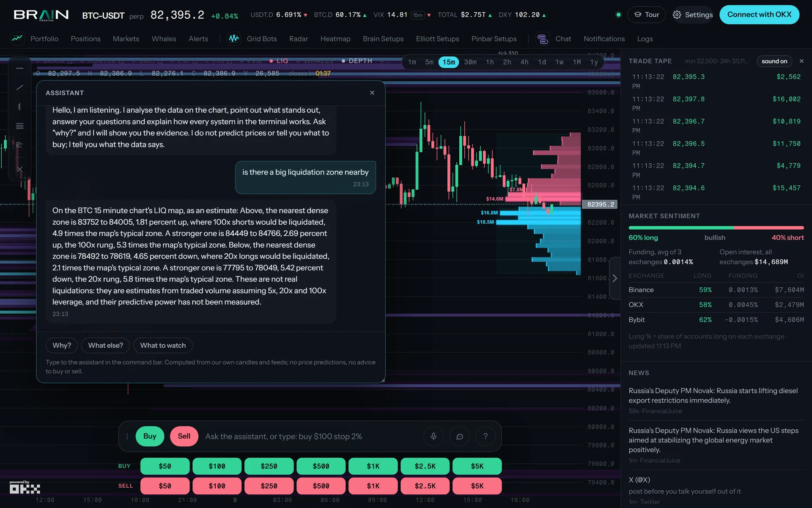Image resolution: width=812 pixels, height=508 pixels.
Task: Click the Grid Bots waveform icon
Action: pyautogui.click(x=234, y=39)
